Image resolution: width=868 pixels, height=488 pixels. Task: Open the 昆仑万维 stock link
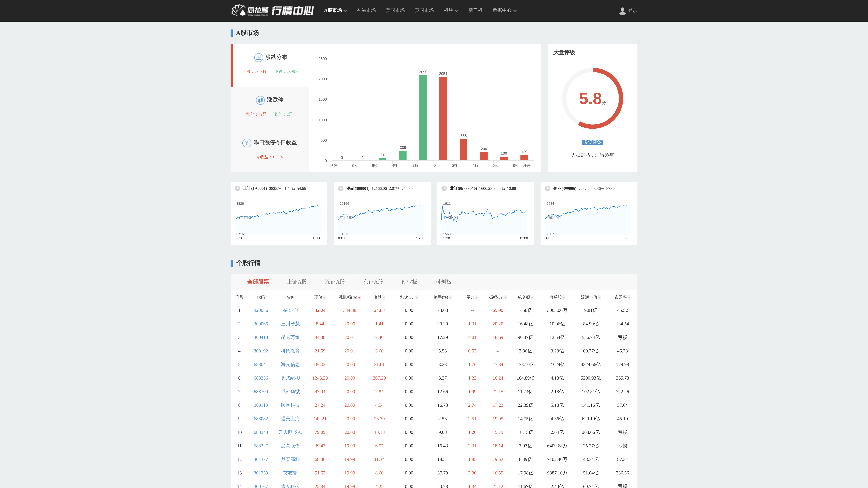pyautogui.click(x=290, y=337)
